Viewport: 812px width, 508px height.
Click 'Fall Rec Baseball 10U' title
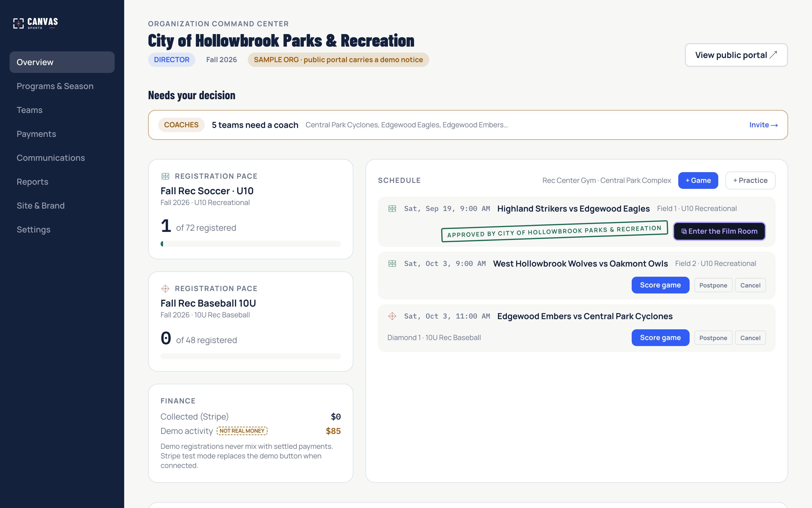pyautogui.click(x=208, y=303)
